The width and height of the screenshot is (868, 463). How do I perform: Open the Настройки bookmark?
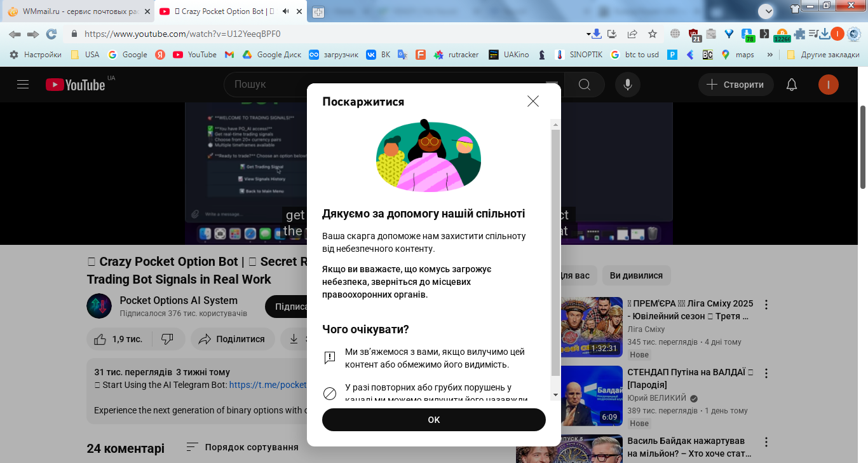click(x=36, y=55)
